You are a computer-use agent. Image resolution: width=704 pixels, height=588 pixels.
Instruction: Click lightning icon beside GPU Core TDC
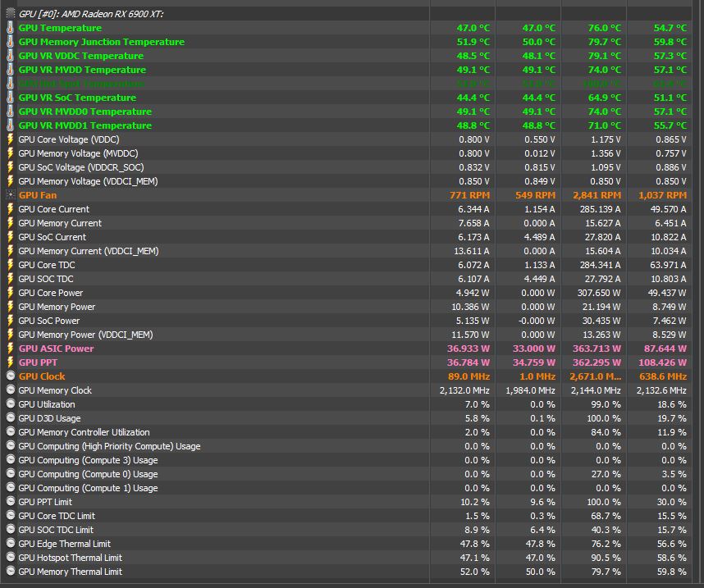coord(11,264)
